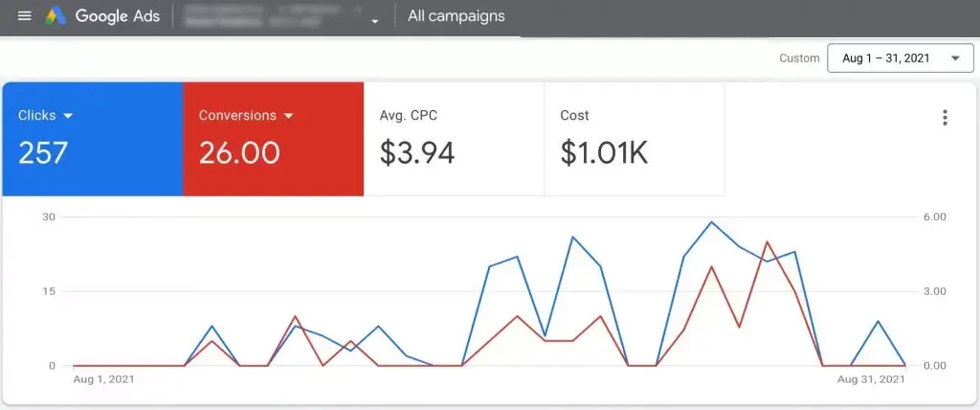The width and height of the screenshot is (980, 410).
Task: Click the Aug 31, 2021 axis label
Action: tap(871, 379)
